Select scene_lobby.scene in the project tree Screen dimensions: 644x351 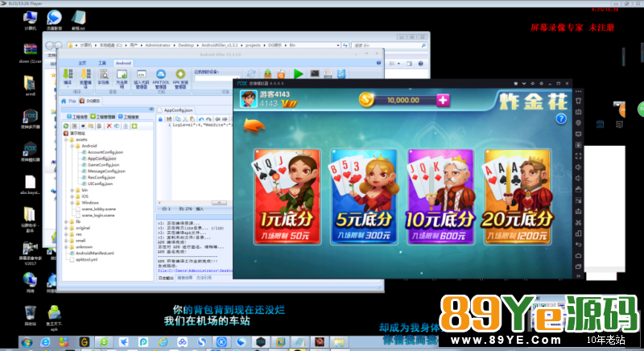(x=98, y=209)
